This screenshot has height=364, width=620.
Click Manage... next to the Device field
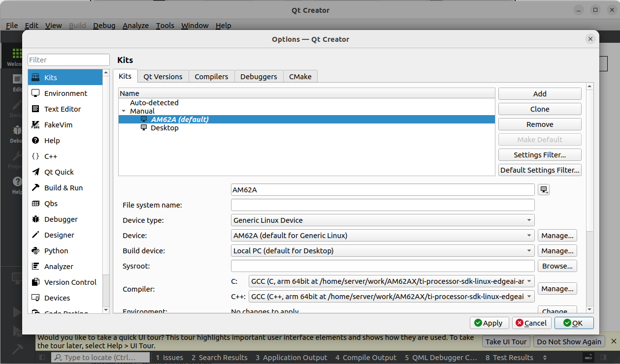(x=557, y=236)
